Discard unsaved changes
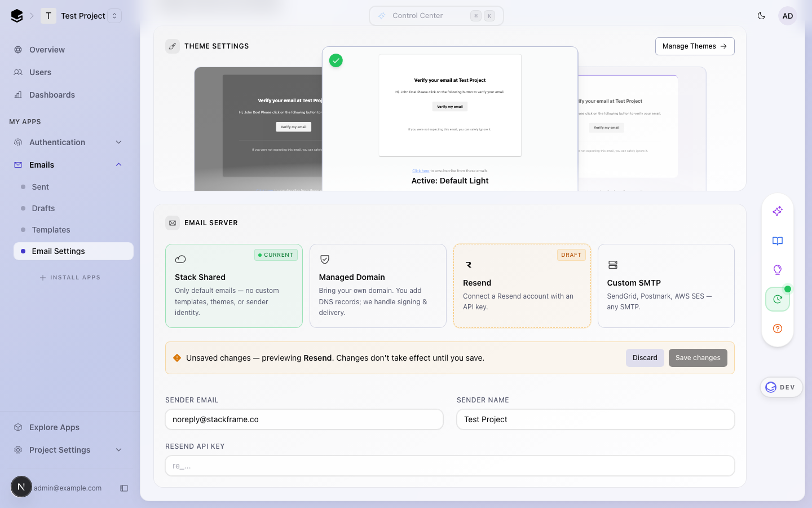The width and height of the screenshot is (812, 508). click(x=645, y=358)
